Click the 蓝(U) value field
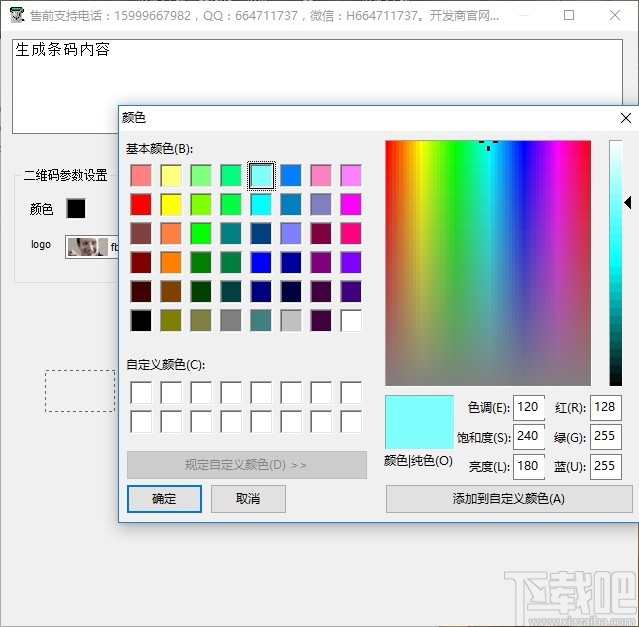The image size is (639, 627). tap(606, 466)
